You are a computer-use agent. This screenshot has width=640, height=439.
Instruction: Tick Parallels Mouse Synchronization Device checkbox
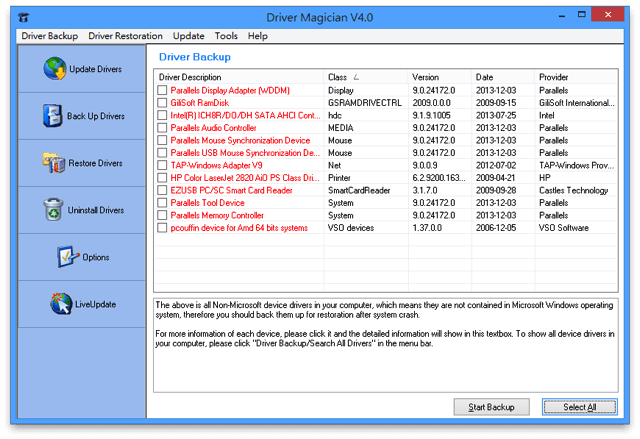coord(162,140)
